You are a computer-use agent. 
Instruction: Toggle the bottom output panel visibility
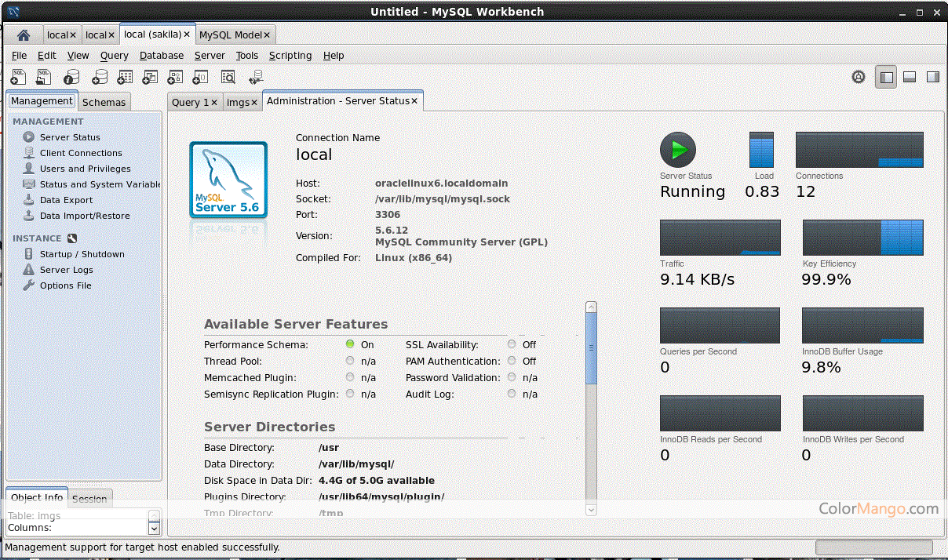tap(910, 77)
